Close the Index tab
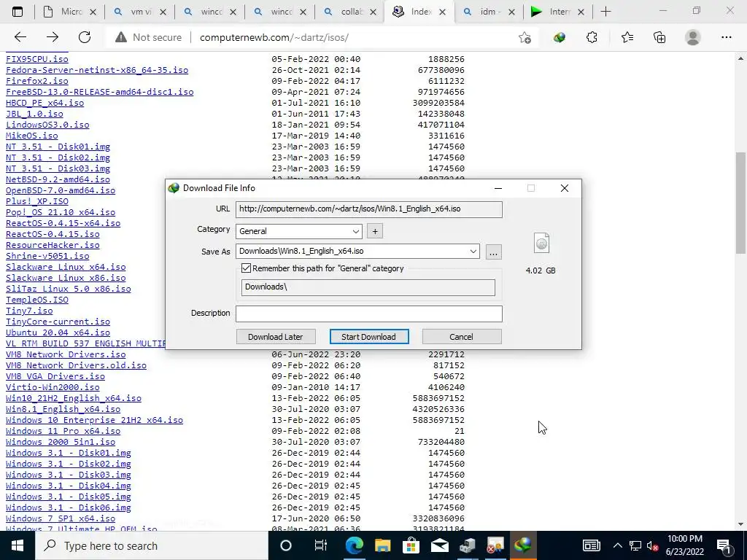 pos(442,12)
